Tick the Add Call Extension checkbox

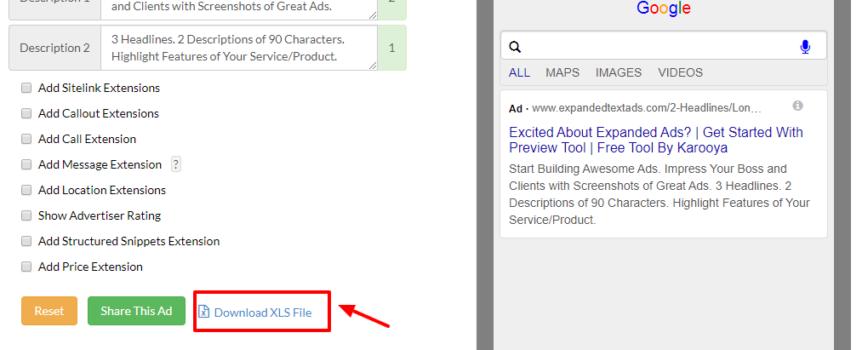[x=26, y=139]
